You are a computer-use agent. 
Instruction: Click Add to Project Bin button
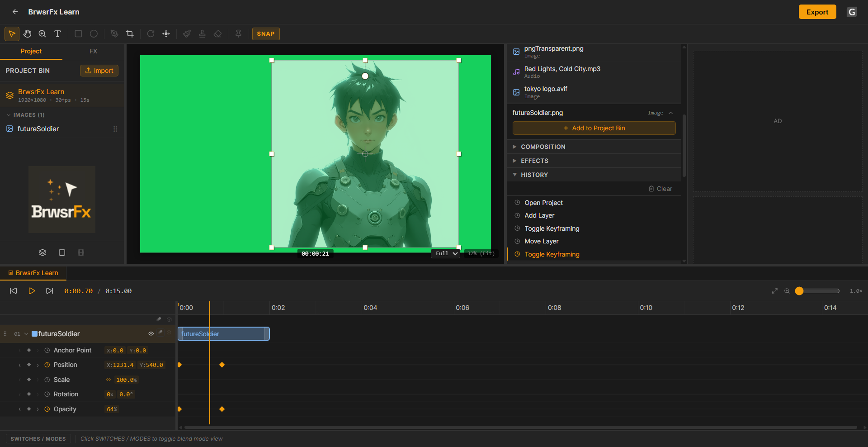[594, 128]
